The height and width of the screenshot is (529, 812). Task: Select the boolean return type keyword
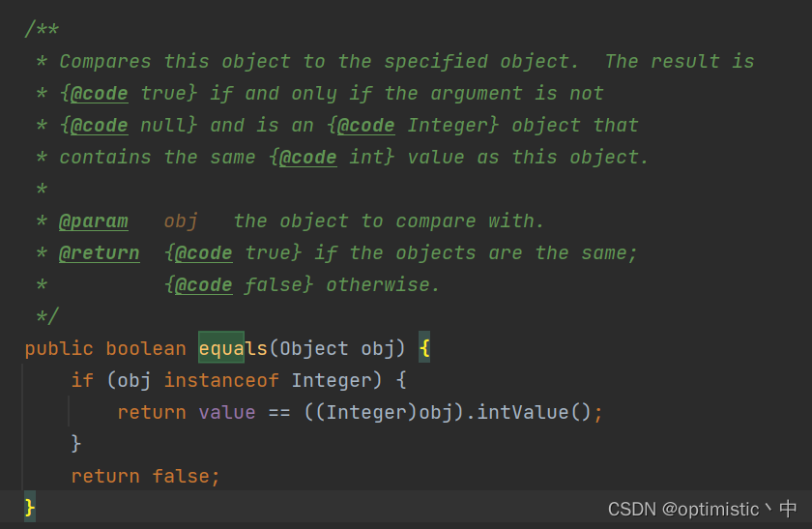(146, 348)
